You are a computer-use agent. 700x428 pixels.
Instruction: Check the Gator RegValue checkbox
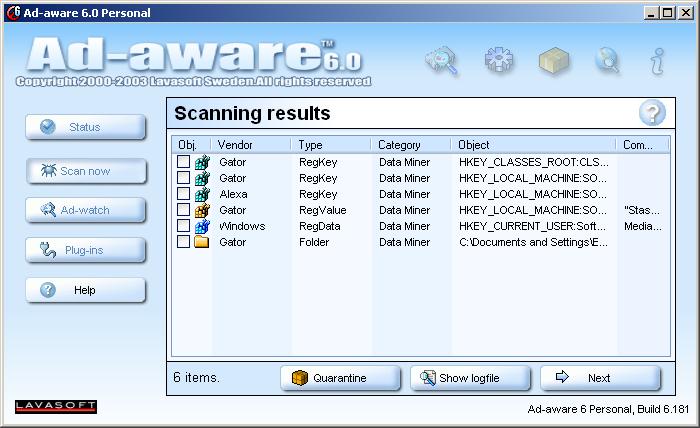(x=183, y=210)
